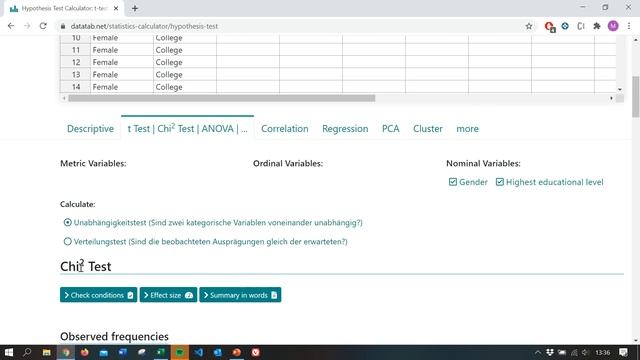Click the page vertical scrollbar thumb
This screenshot has height=360, width=640.
636,96
